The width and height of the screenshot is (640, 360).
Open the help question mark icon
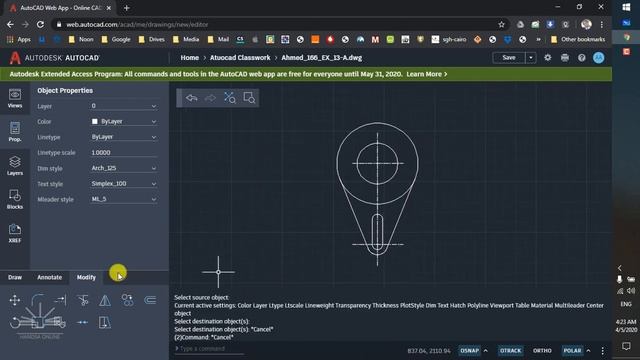(582, 58)
